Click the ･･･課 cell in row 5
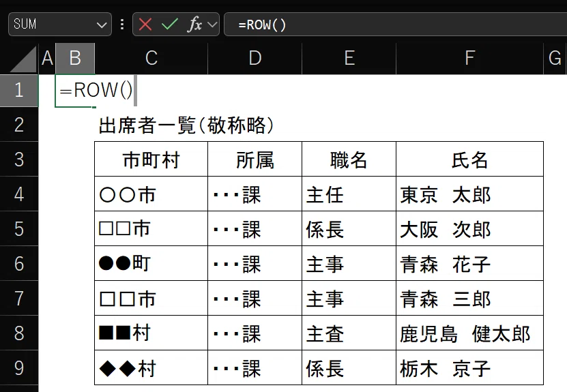 click(x=255, y=228)
